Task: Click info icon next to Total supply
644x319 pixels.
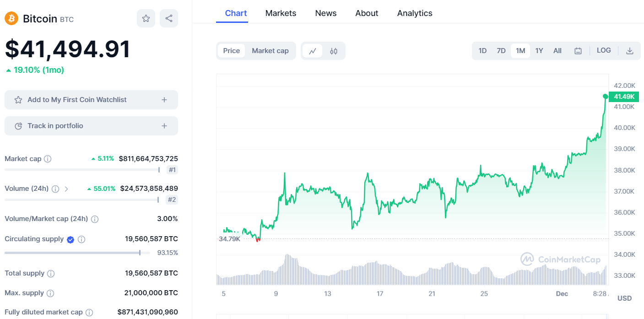Action: (x=51, y=274)
